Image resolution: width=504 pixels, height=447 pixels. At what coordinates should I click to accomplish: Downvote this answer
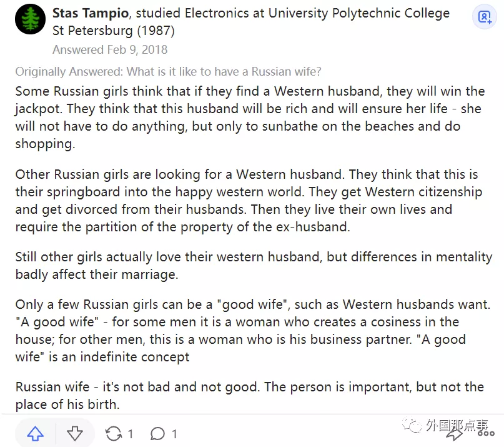point(74,434)
